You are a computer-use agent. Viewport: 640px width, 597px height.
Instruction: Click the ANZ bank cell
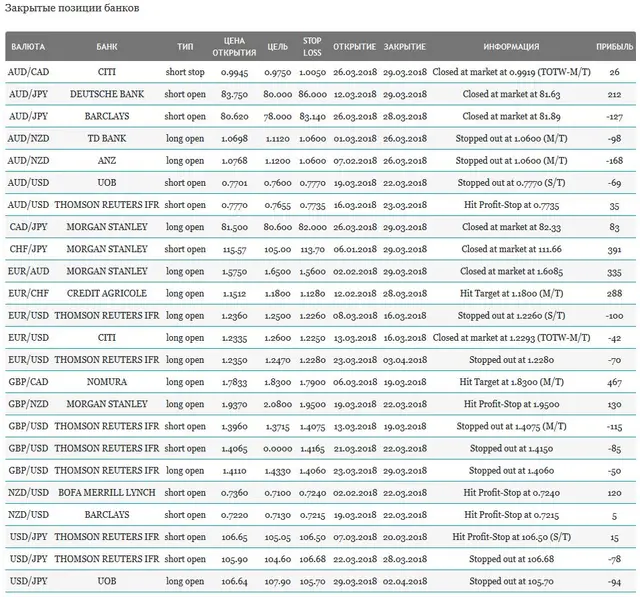click(x=107, y=161)
